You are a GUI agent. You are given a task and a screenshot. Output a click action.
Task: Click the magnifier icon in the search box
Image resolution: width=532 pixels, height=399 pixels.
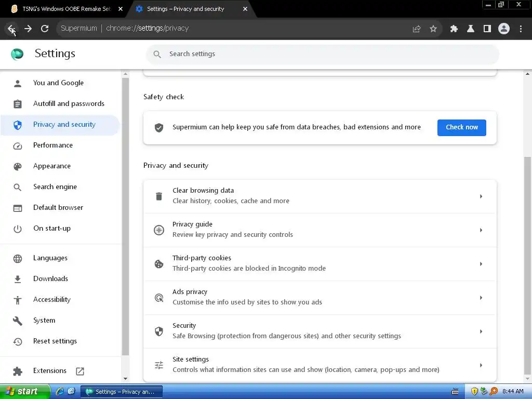click(x=157, y=54)
